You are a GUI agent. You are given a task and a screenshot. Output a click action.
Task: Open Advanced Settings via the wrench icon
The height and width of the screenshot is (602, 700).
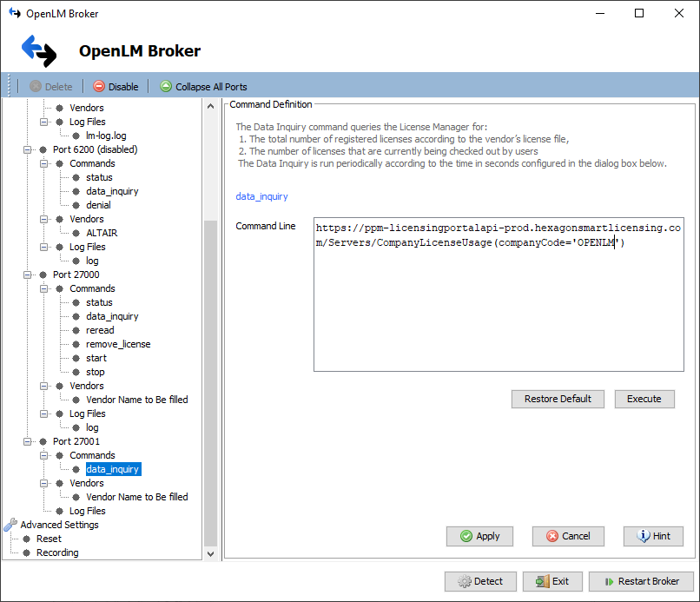click(10, 524)
